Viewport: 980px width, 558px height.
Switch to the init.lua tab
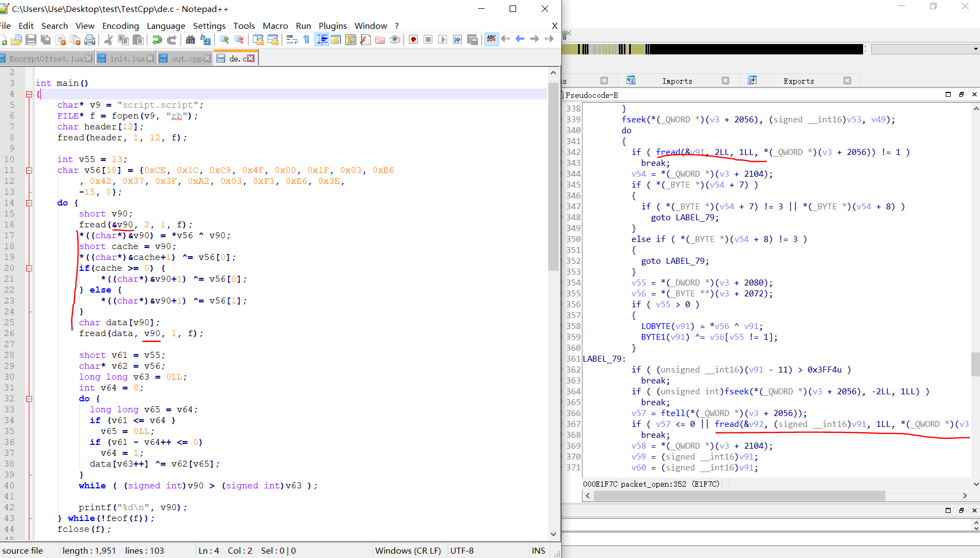point(127,59)
